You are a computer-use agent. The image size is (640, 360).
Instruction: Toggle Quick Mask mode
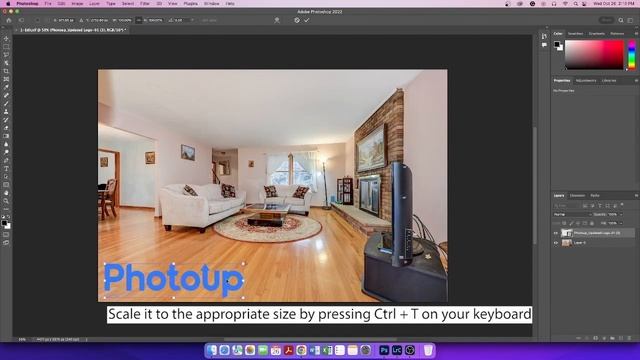6,235
